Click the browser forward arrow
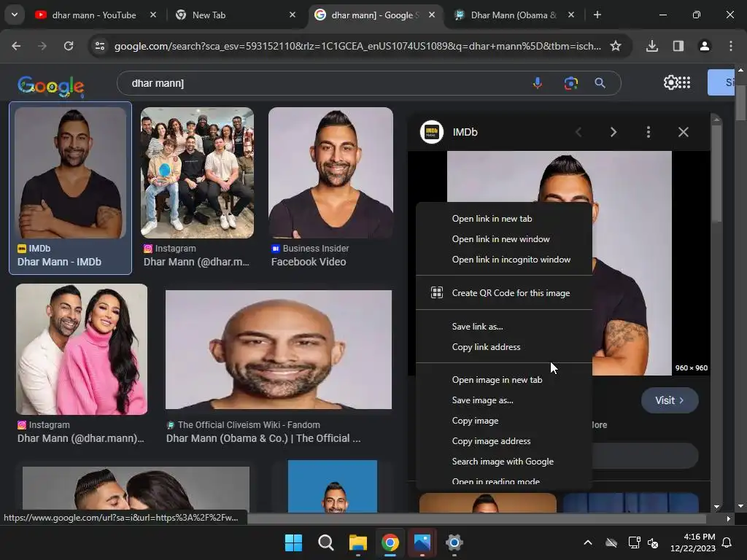This screenshot has width=747, height=560. pos(42,46)
